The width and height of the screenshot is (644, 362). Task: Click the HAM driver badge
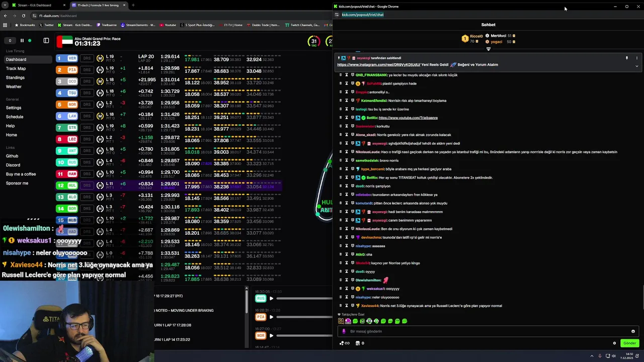click(x=67, y=174)
